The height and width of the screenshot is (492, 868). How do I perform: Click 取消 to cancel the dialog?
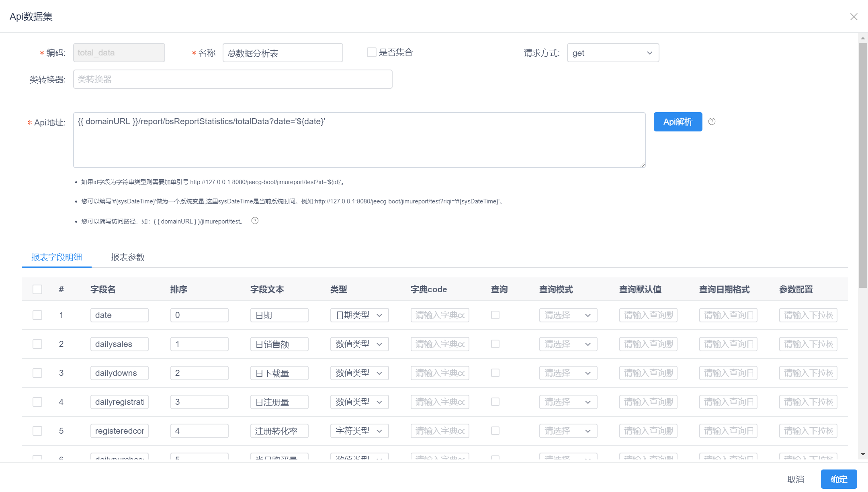[795, 479]
